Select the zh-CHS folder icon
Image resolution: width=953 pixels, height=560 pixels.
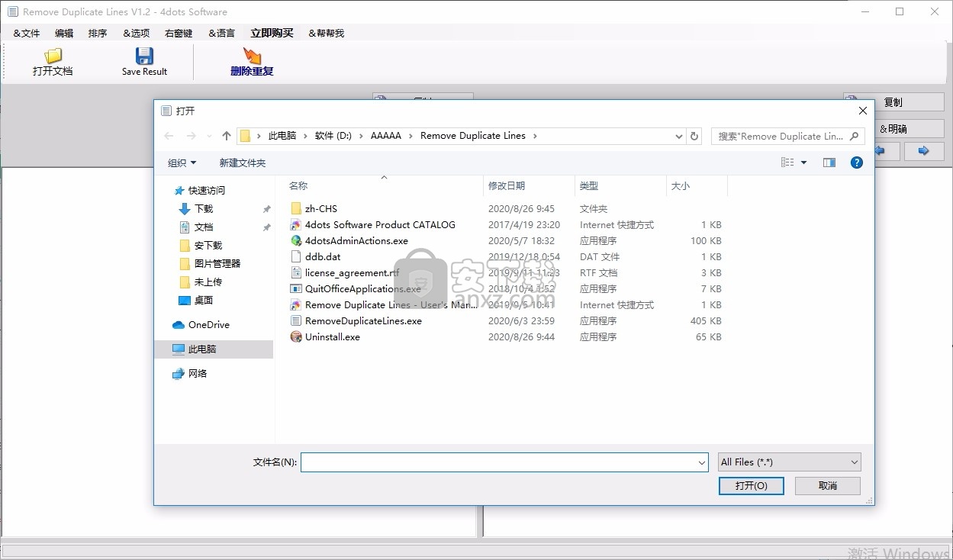click(x=297, y=208)
